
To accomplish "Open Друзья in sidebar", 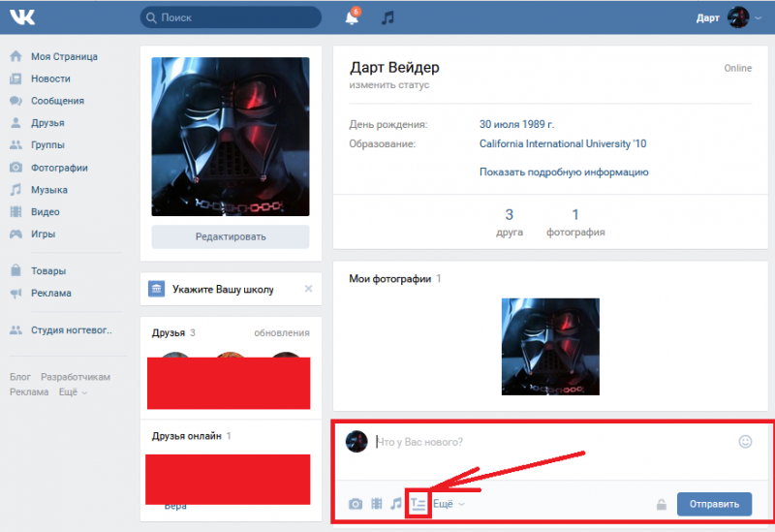I will pos(47,123).
